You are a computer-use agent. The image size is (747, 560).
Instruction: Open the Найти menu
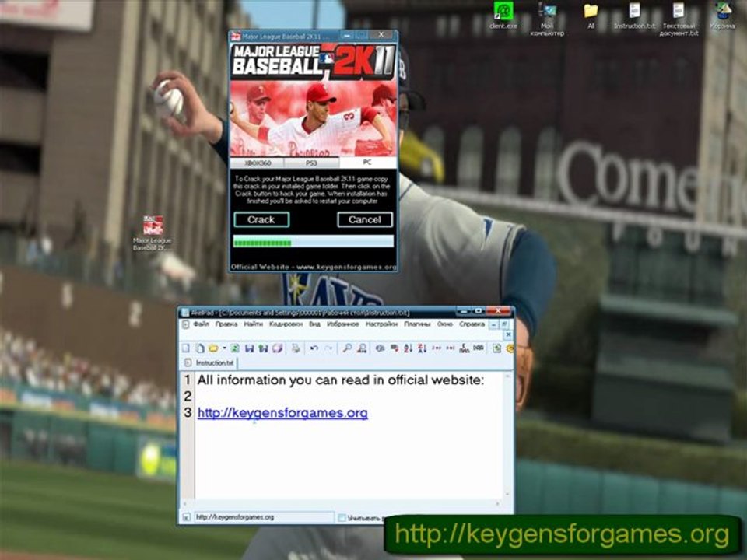pos(254,324)
